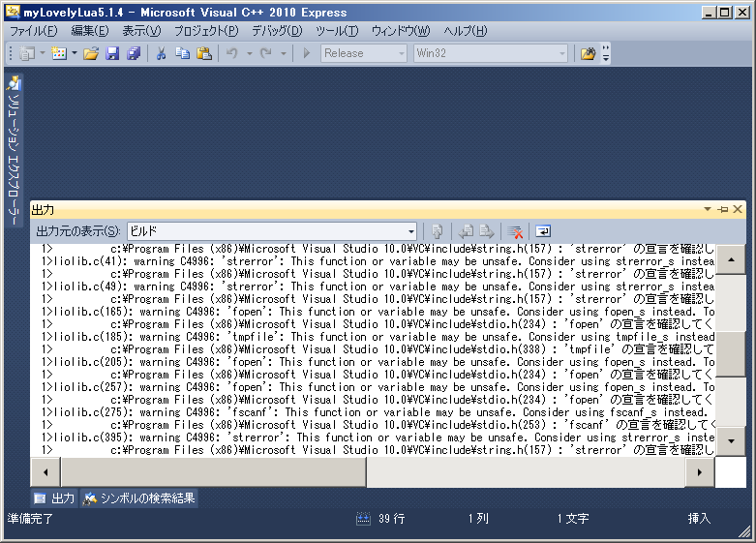Open the output panel window position menu
This screenshot has width=756, height=543.
pyautogui.click(x=708, y=209)
